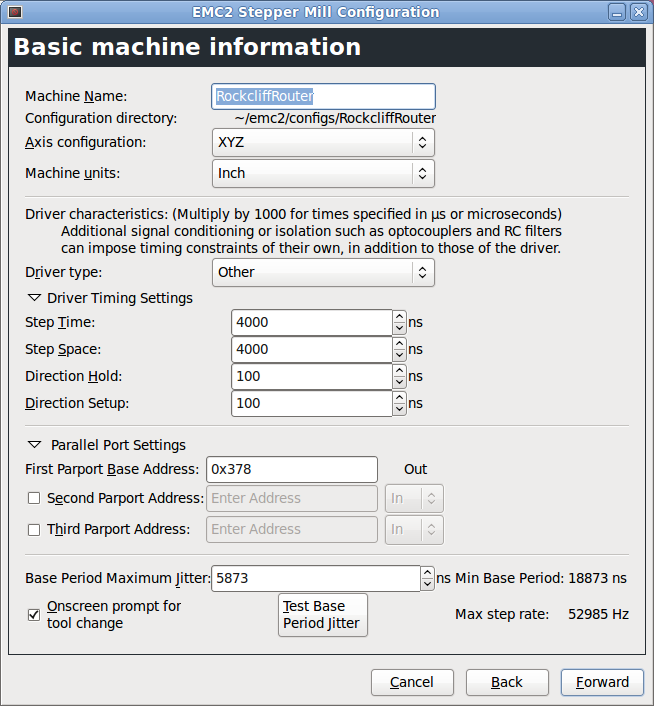Click the Max step rate 52985 Hz value

pyautogui.click(x=598, y=614)
